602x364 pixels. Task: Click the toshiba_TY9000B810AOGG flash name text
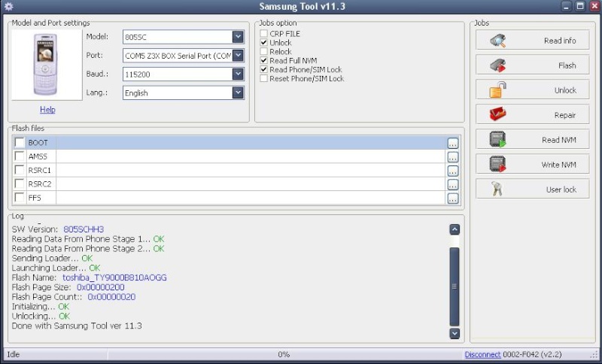[x=114, y=278]
